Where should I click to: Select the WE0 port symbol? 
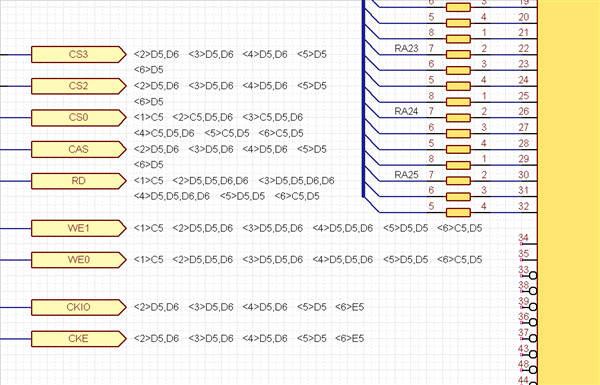coord(78,260)
